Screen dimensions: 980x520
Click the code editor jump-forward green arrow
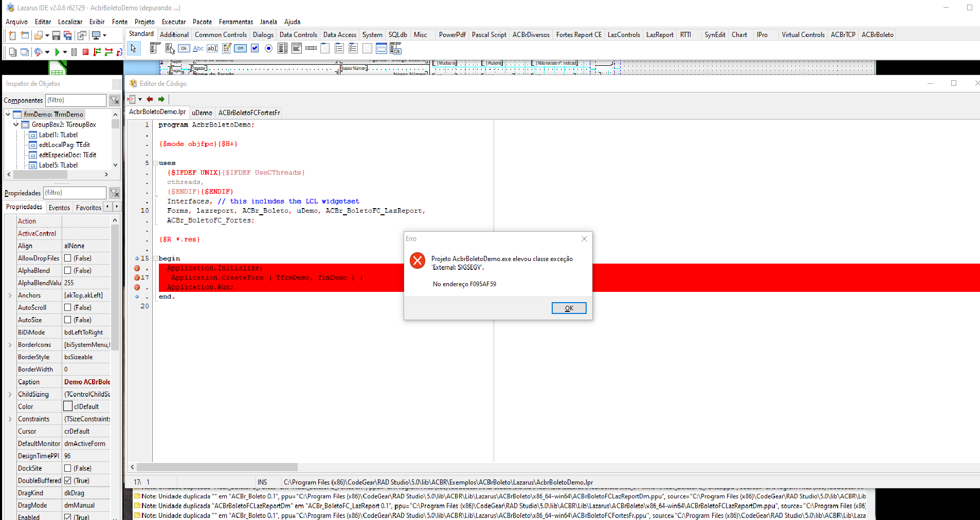(x=161, y=99)
